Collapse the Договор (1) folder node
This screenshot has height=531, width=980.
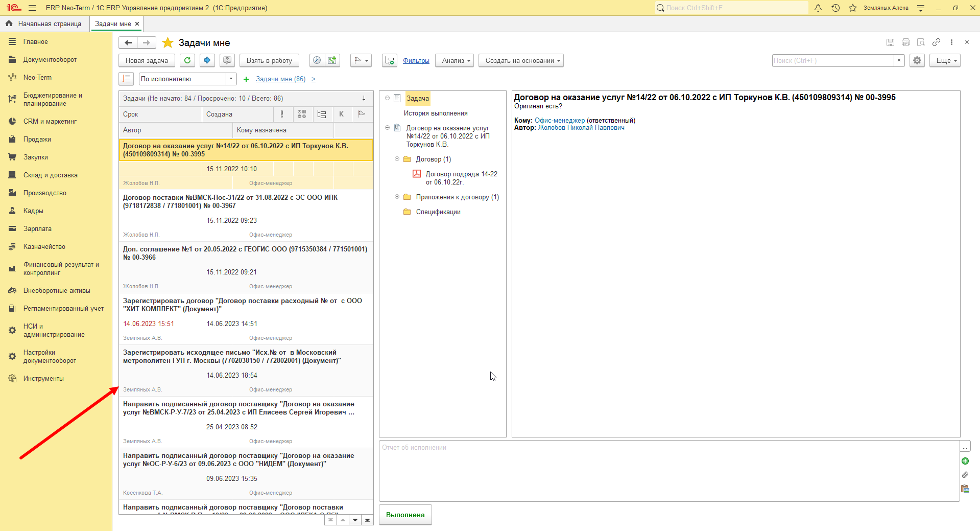(397, 159)
